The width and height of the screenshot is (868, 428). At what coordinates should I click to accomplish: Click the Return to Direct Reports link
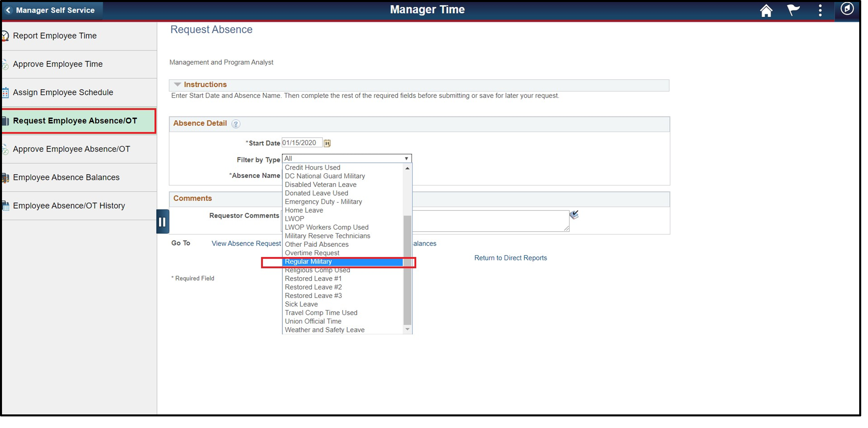510,258
